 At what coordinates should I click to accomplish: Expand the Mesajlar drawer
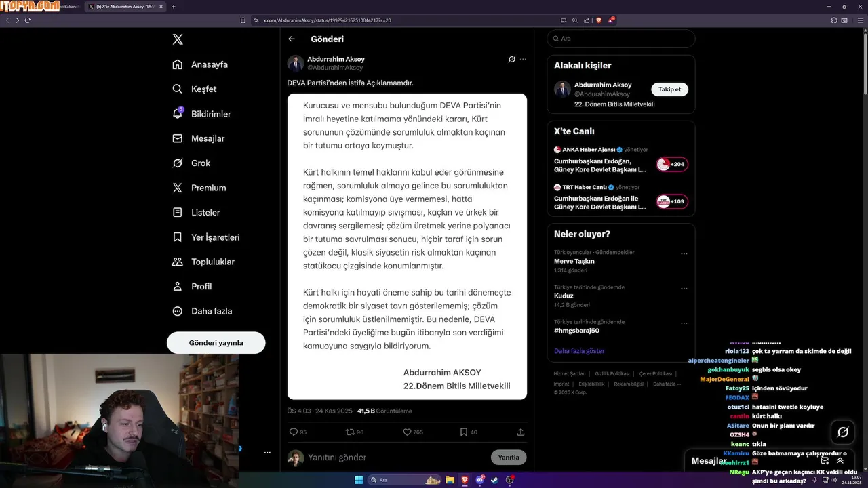pyautogui.click(x=840, y=460)
